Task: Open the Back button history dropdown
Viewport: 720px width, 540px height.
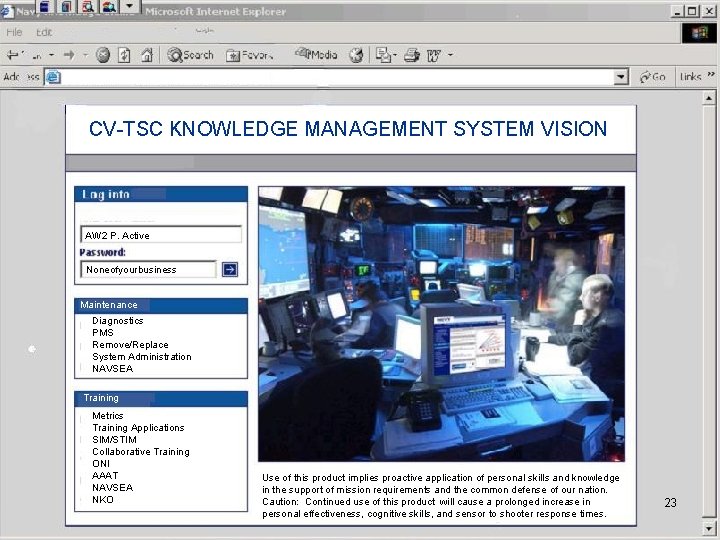Action: tap(51, 56)
